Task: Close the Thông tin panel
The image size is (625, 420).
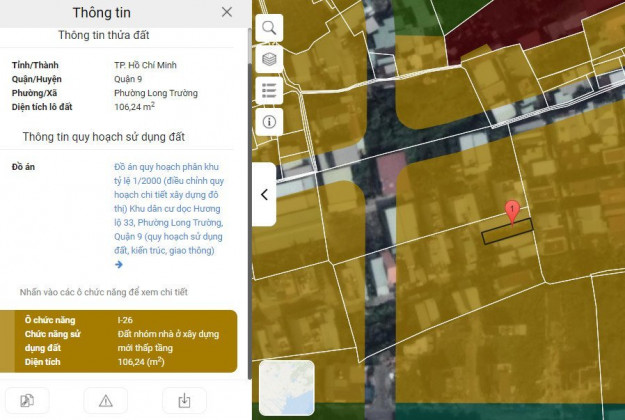Action: tap(227, 12)
